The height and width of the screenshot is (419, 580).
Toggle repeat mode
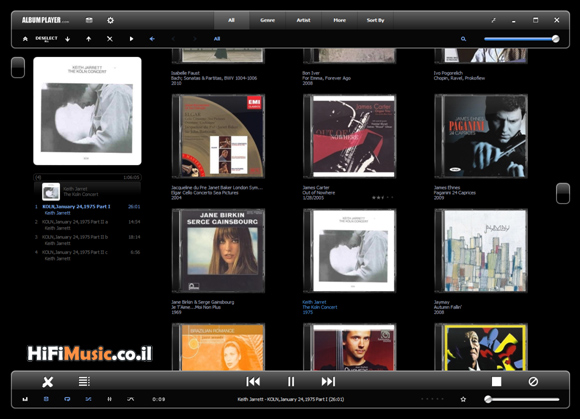pyautogui.click(x=67, y=399)
